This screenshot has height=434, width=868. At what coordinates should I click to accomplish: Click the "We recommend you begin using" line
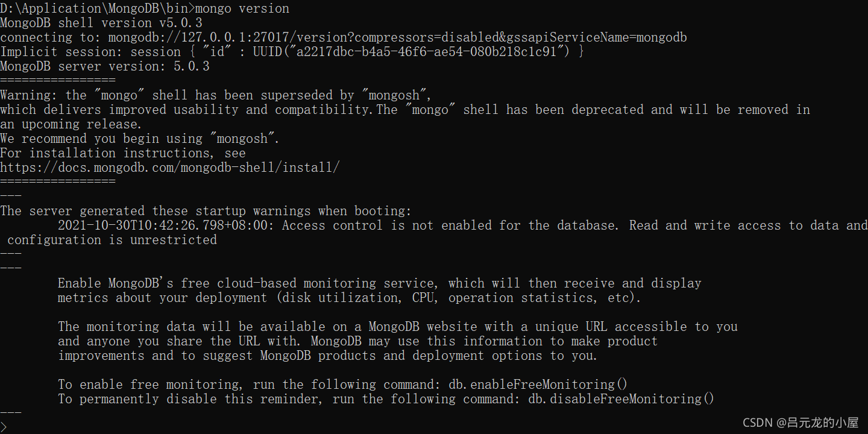tap(140, 139)
